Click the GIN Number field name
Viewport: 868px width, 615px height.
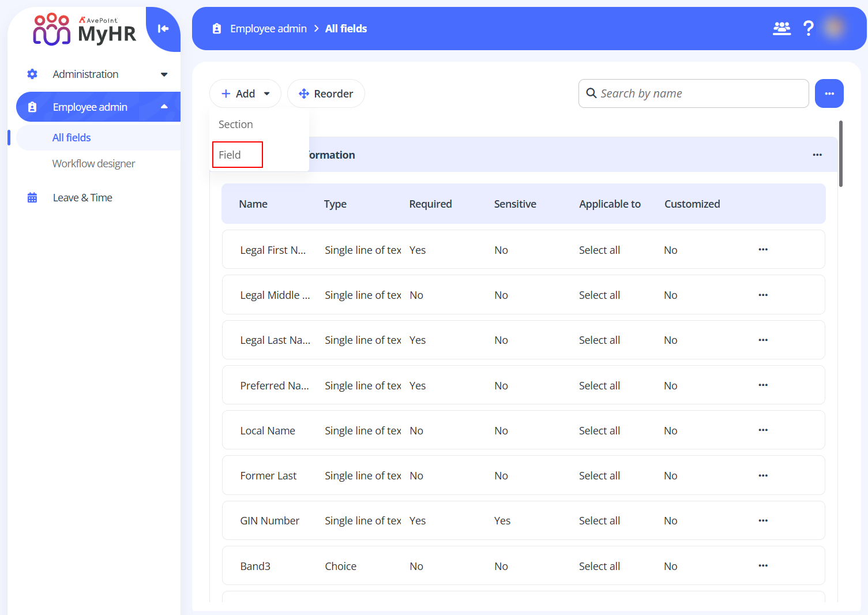(x=270, y=520)
